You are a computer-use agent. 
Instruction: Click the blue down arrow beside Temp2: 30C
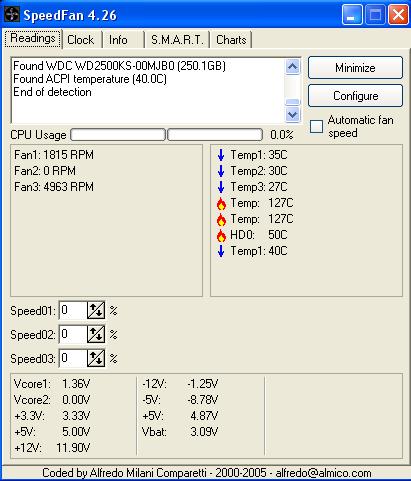221,171
